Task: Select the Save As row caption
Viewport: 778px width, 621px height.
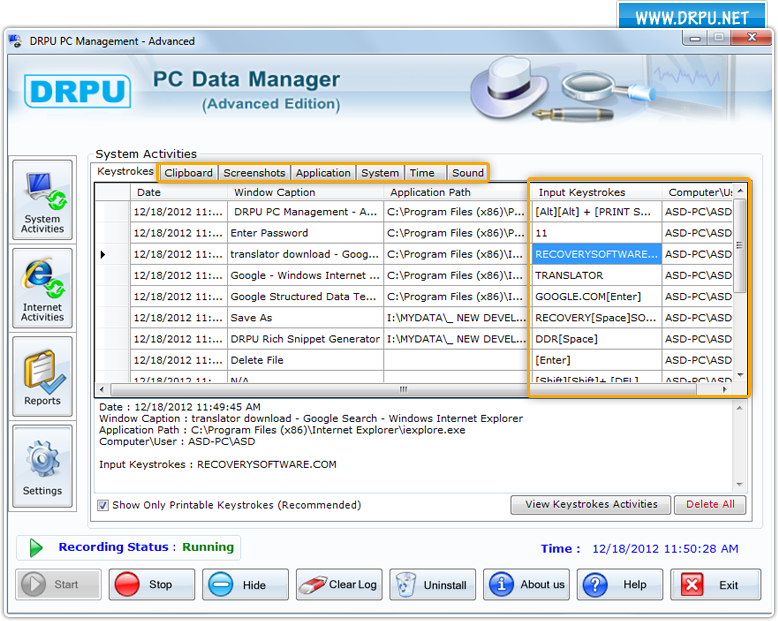Action: [x=305, y=317]
